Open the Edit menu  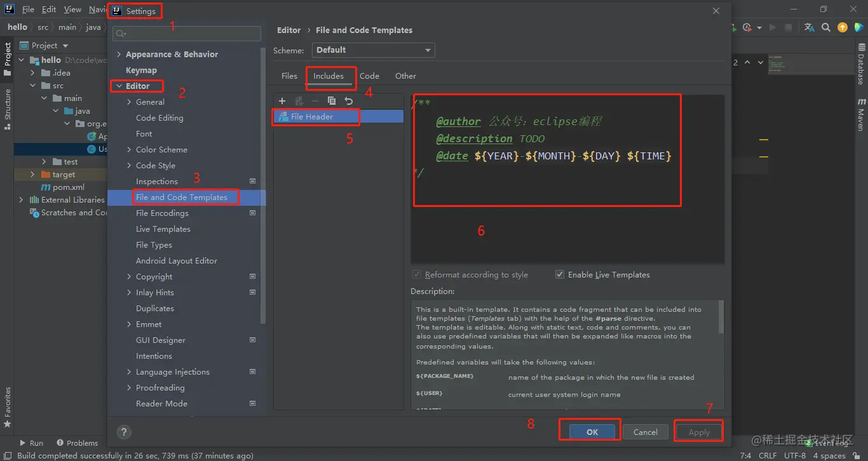tap(49, 10)
